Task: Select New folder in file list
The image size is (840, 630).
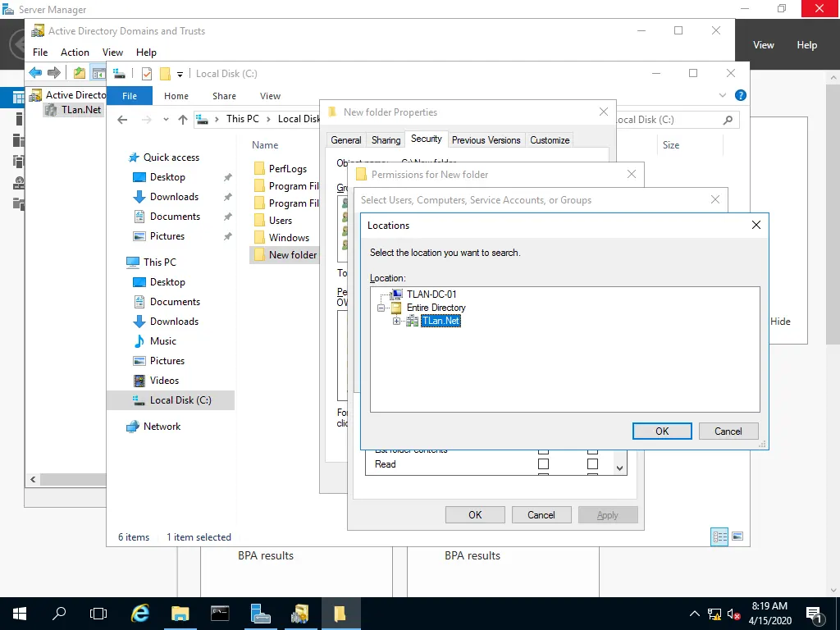Action: [x=285, y=255]
